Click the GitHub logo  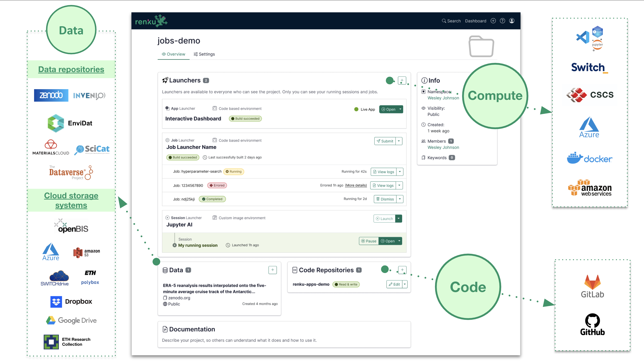[592, 324]
